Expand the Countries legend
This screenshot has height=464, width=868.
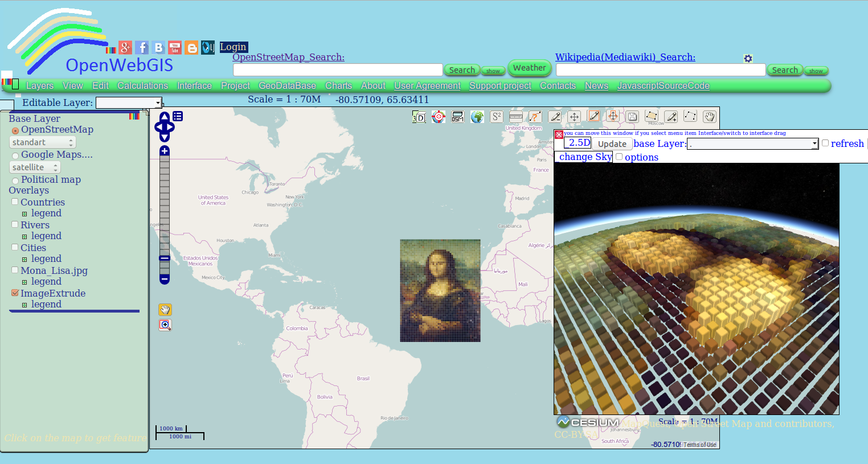pos(24,214)
